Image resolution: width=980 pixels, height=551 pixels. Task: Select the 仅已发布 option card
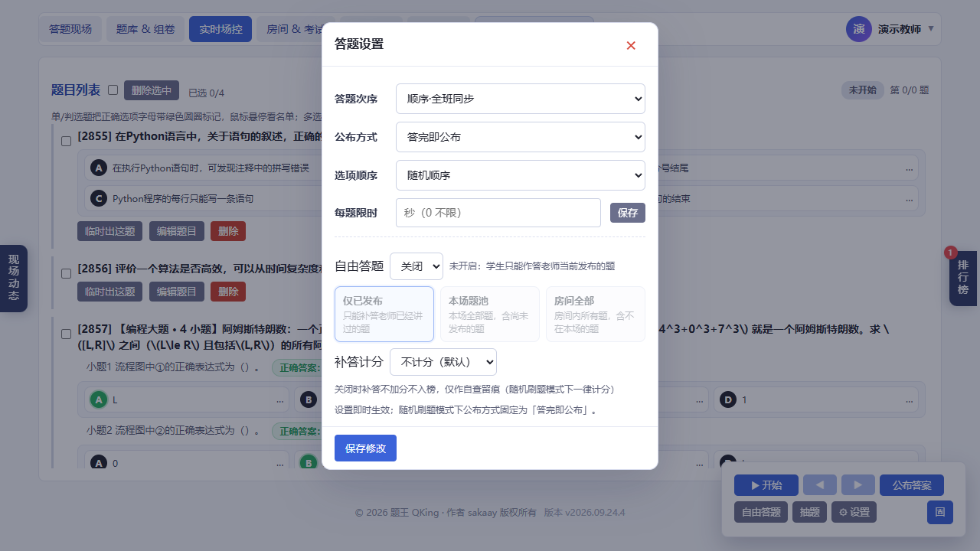pyautogui.click(x=384, y=314)
